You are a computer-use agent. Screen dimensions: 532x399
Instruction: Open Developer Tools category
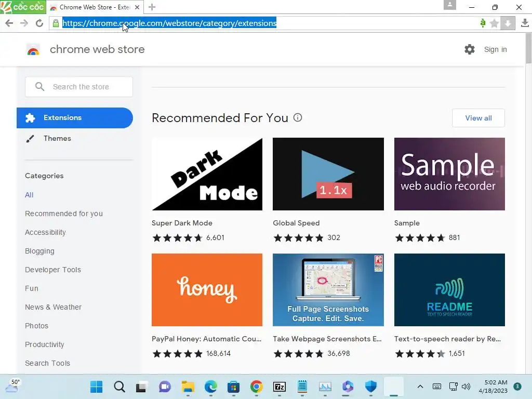[53, 270]
